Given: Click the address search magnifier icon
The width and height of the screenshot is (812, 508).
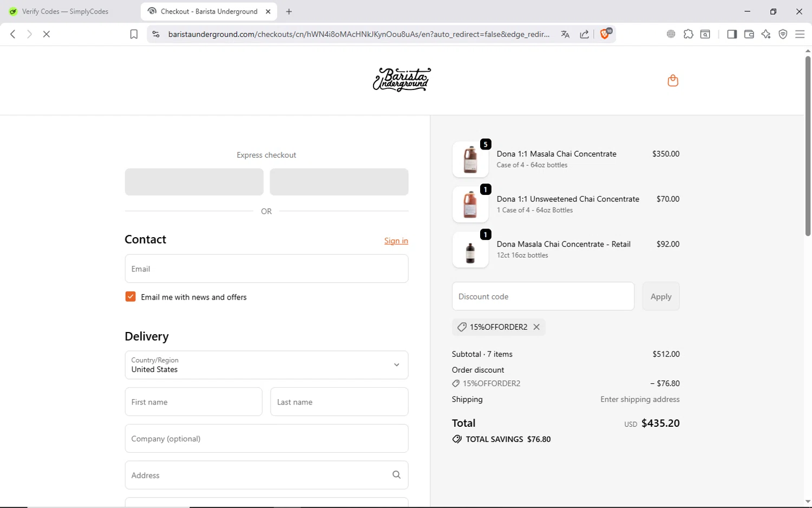Looking at the screenshot, I should [x=397, y=475].
